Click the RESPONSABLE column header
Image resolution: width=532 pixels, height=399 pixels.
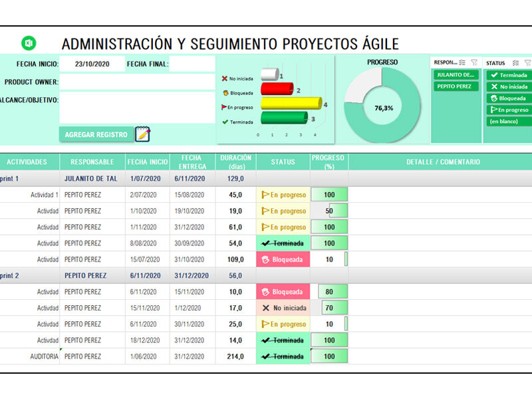[92, 162]
